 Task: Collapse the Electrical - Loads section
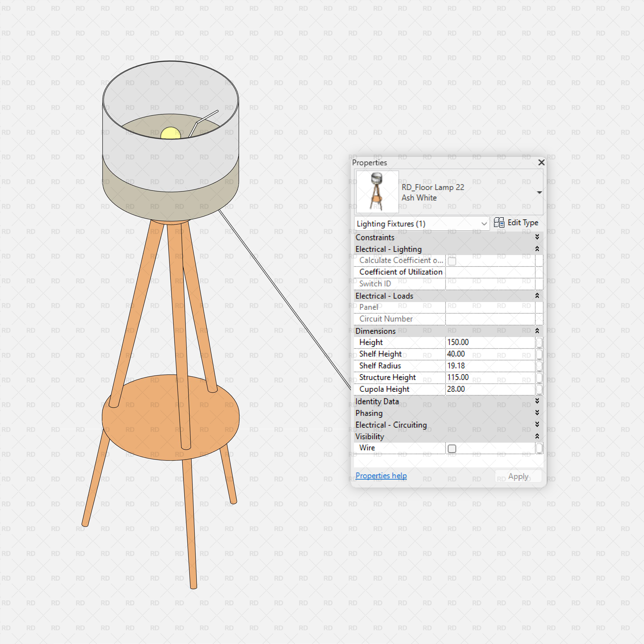(537, 296)
